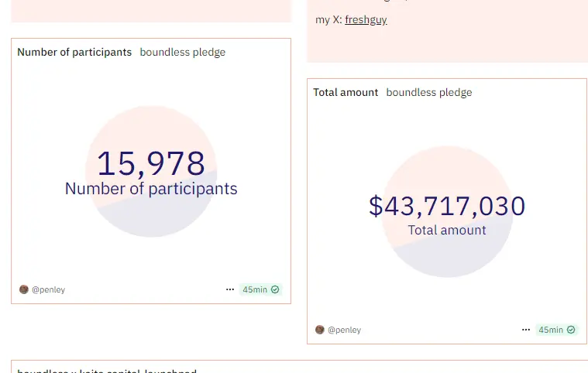Open the freshguy X profile link

tap(366, 19)
